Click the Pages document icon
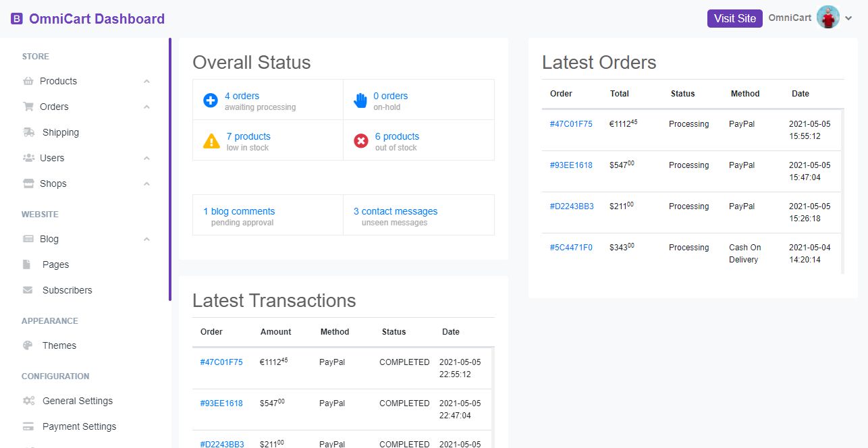 pyautogui.click(x=27, y=264)
